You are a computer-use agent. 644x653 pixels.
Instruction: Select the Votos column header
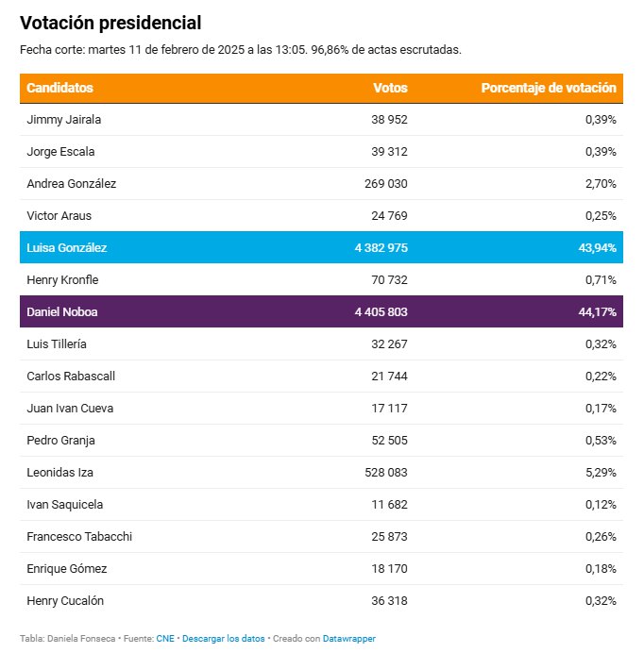point(390,88)
